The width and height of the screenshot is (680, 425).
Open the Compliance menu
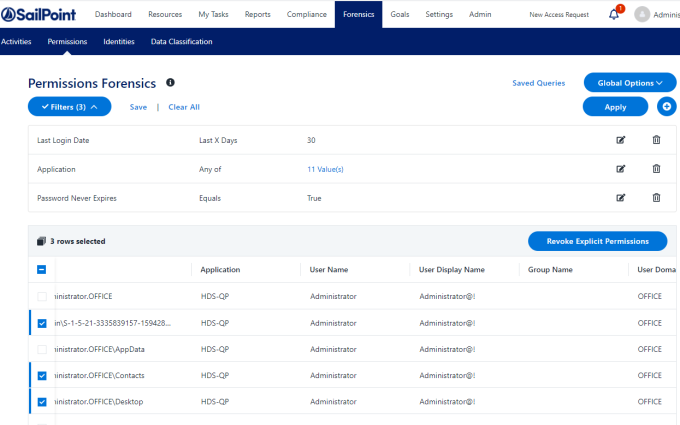coord(307,15)
